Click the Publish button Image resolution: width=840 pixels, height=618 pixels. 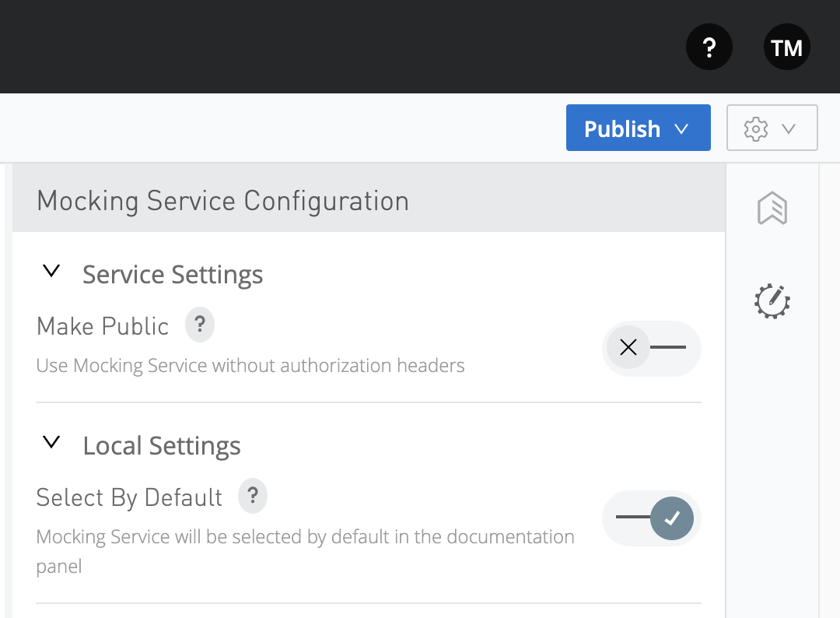pyautogui.click(x=621, y=128)
